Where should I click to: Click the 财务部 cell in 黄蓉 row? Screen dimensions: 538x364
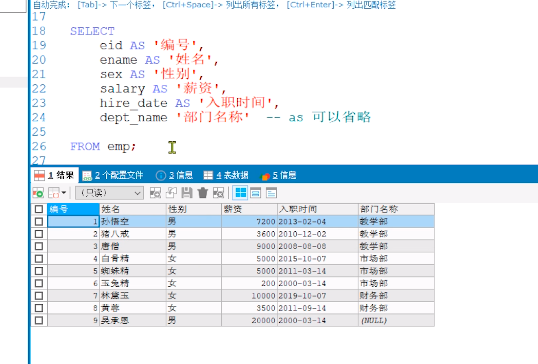coord(396,308)
